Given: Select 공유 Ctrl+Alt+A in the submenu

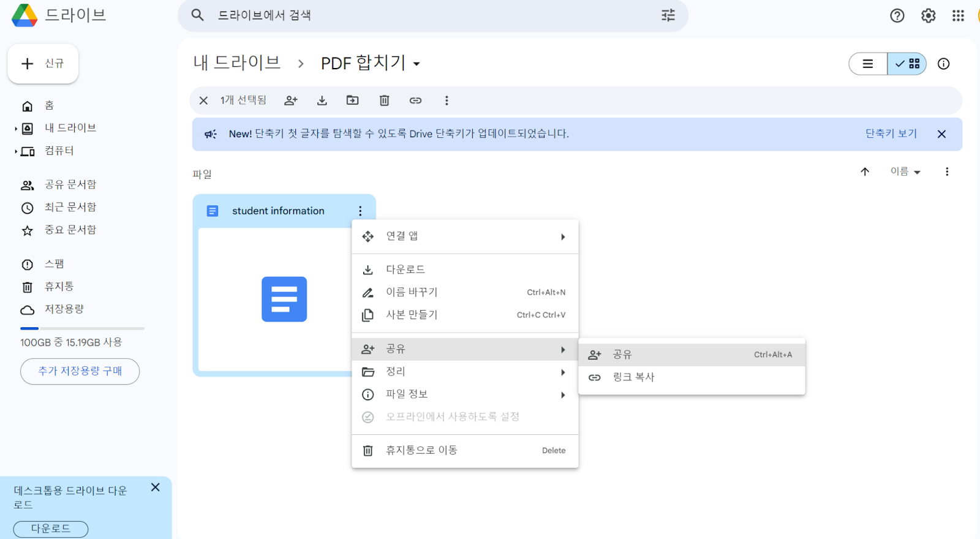Looking at the screenshot, I should pyautogui.click(x=692, y=355).
